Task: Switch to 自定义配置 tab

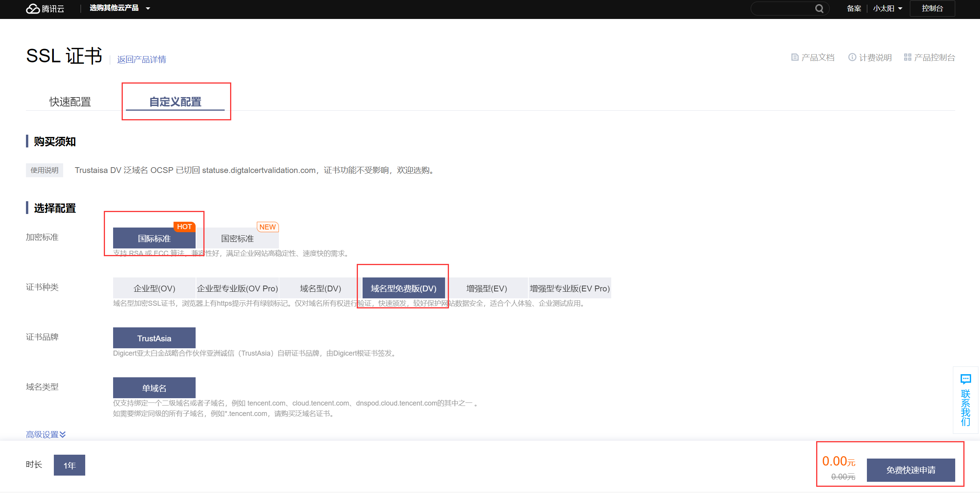Action: pyautogui.click(x=175, y=102)
